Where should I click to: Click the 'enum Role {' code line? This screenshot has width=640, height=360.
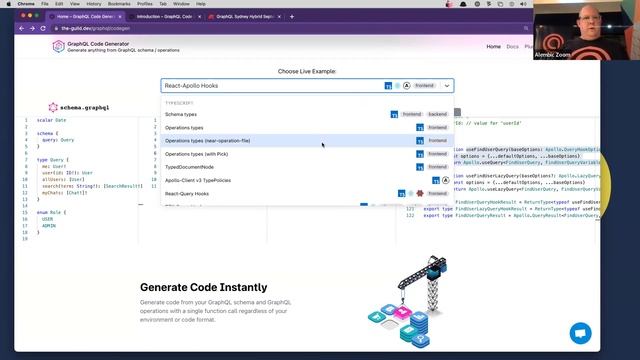pyautogui.click(x=51, y=212)
